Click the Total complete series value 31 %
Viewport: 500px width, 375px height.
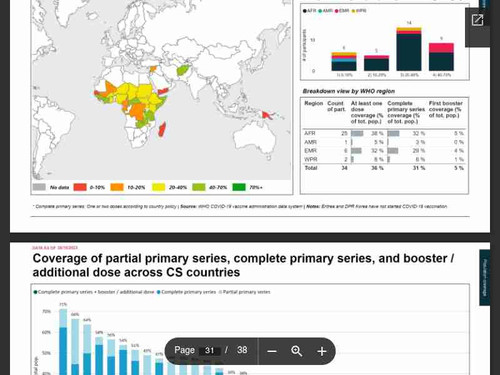click(x=419, y=168)
